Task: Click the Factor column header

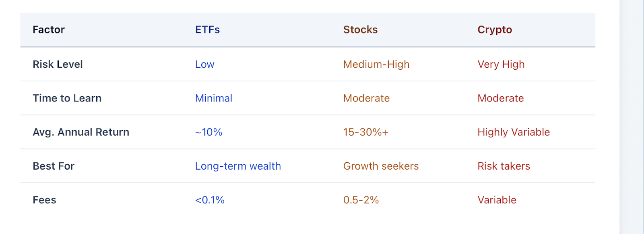Action: click(48, 30)
